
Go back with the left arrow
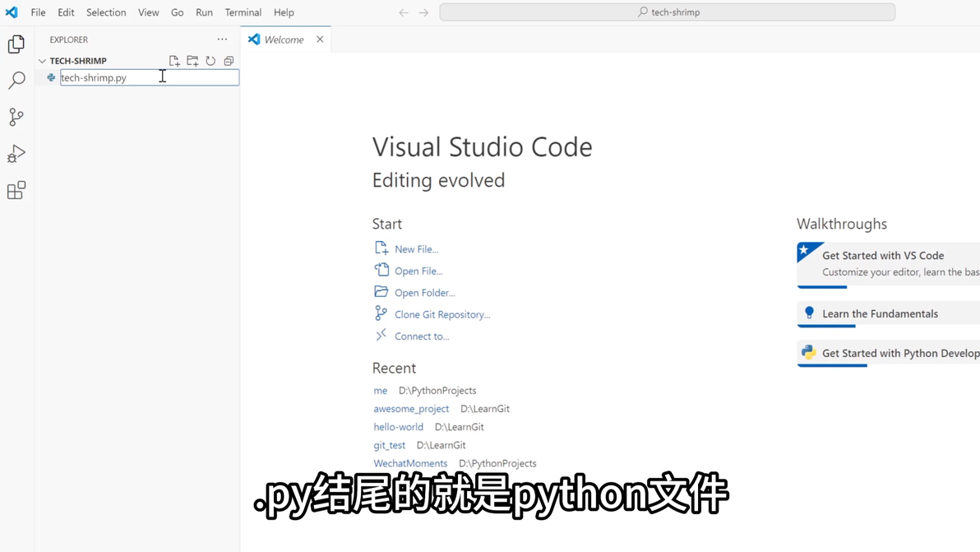[404, 12]
